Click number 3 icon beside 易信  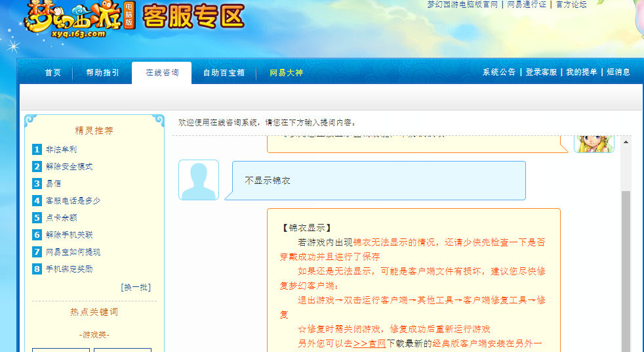click(37, 183)
